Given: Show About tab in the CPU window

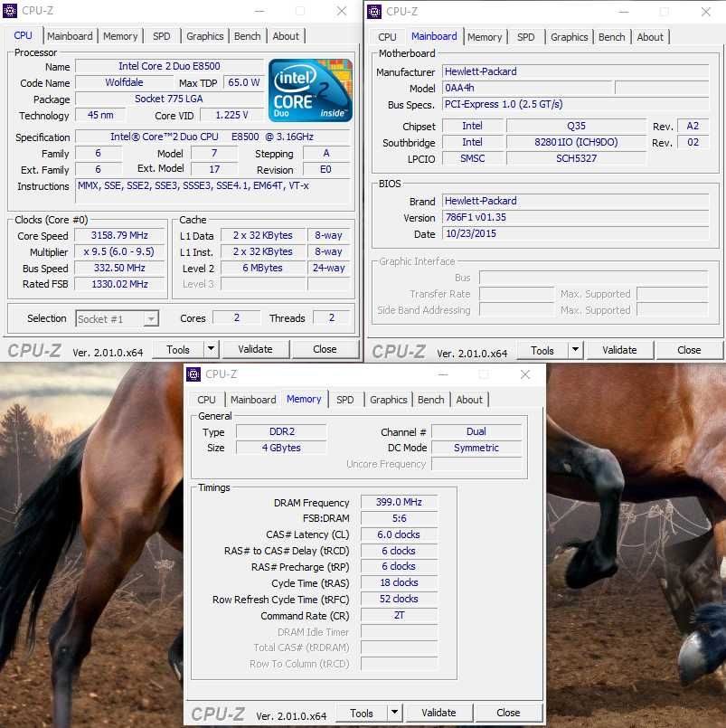Looking at the screenshot, I should click(x=286, y=36).
